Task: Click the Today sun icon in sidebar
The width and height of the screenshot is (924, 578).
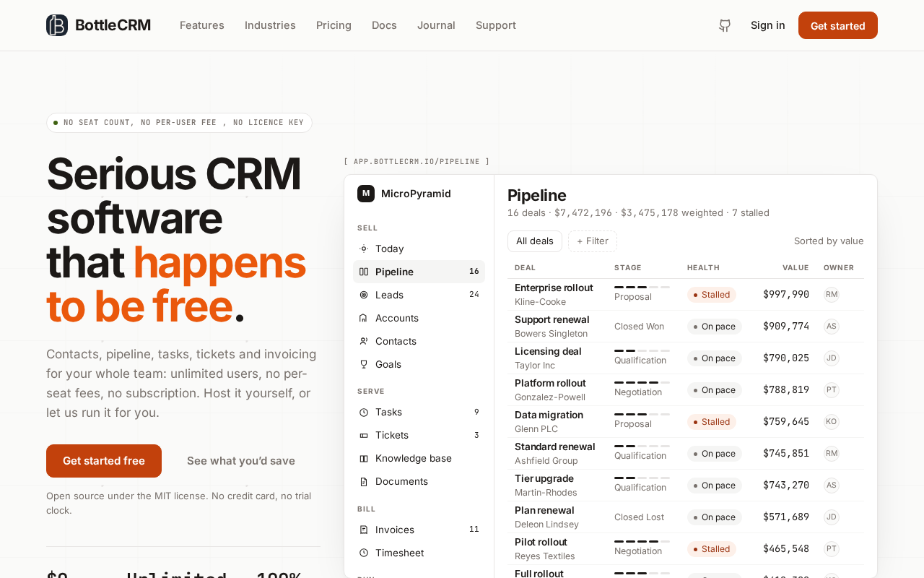Action: [364, 249]
